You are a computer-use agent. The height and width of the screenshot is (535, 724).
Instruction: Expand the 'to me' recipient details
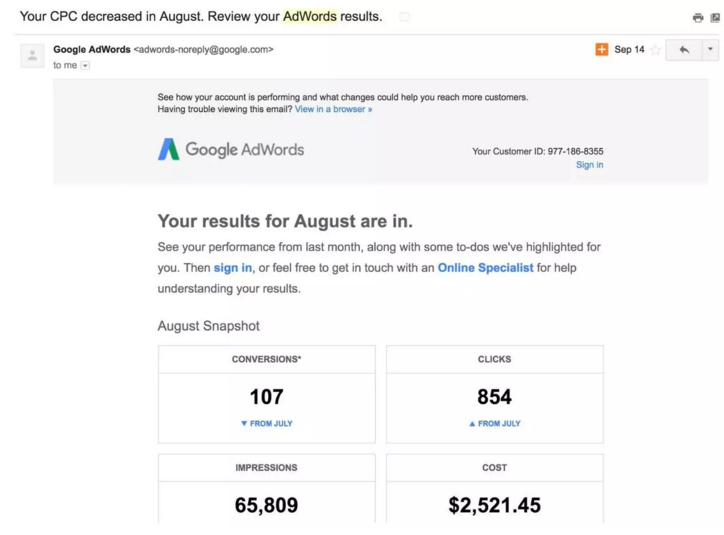click(85, 66)
